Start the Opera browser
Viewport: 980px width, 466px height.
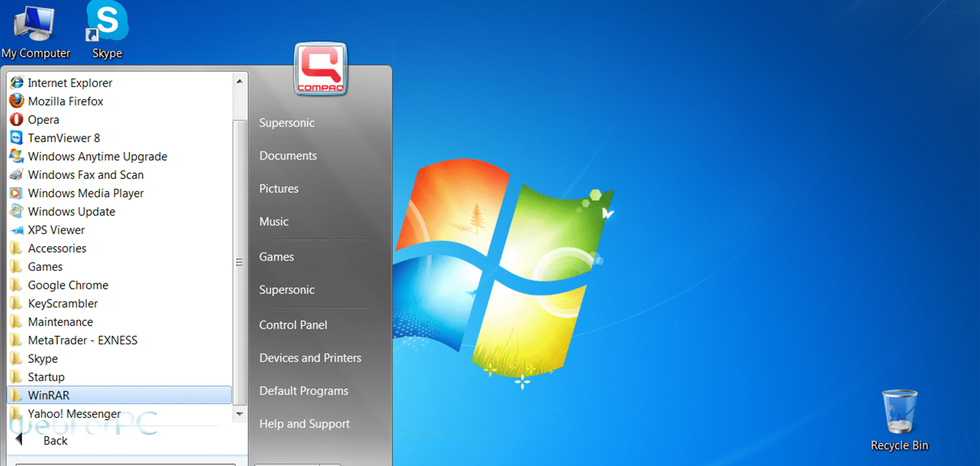(x=35, y=119)
